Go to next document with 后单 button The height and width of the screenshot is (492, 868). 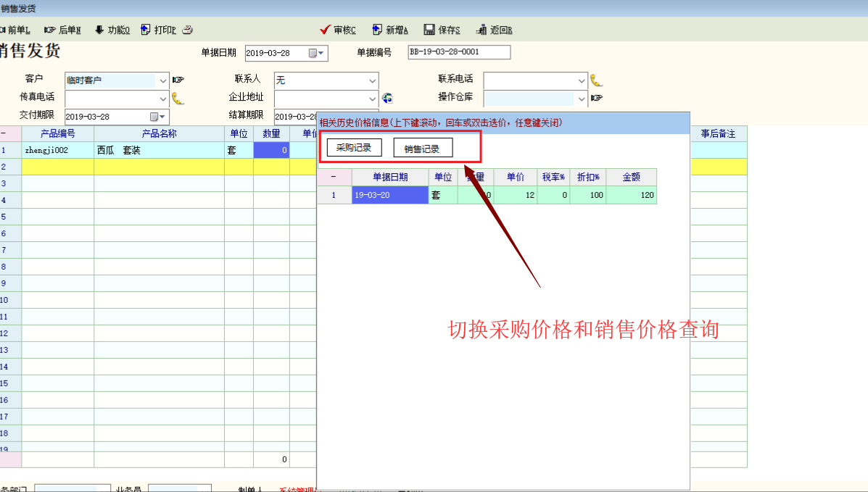click(x=62, y=30)
